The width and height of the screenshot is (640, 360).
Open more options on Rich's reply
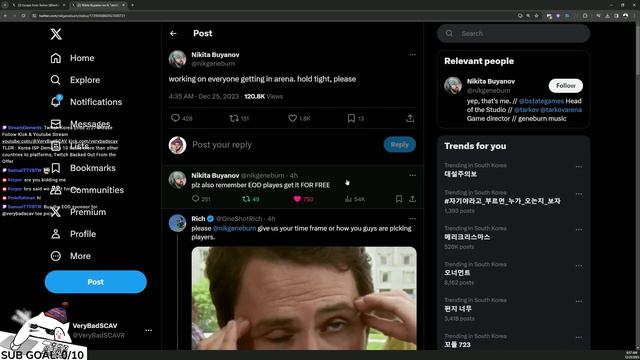coord(412,218)
